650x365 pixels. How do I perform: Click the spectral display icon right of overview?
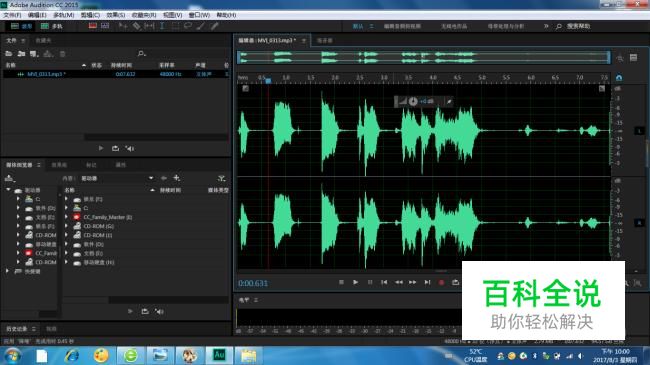(x=633, y=58)
